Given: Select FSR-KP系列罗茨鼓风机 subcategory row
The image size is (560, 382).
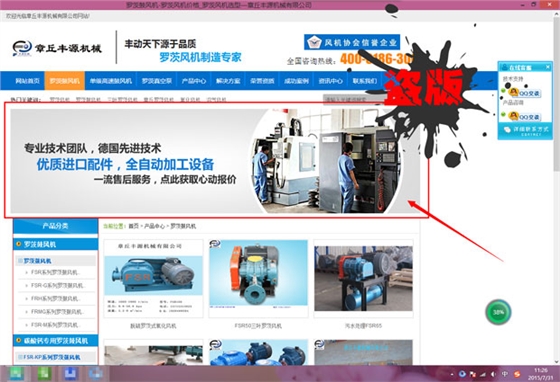Looking at the screenshot, I should (x=56, y=357).
